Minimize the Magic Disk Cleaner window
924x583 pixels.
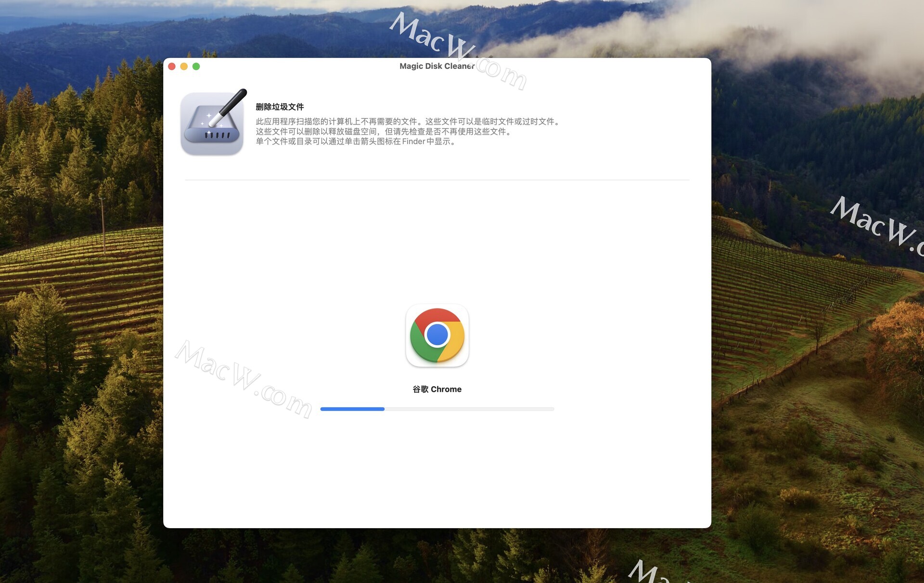coord(184,66)
